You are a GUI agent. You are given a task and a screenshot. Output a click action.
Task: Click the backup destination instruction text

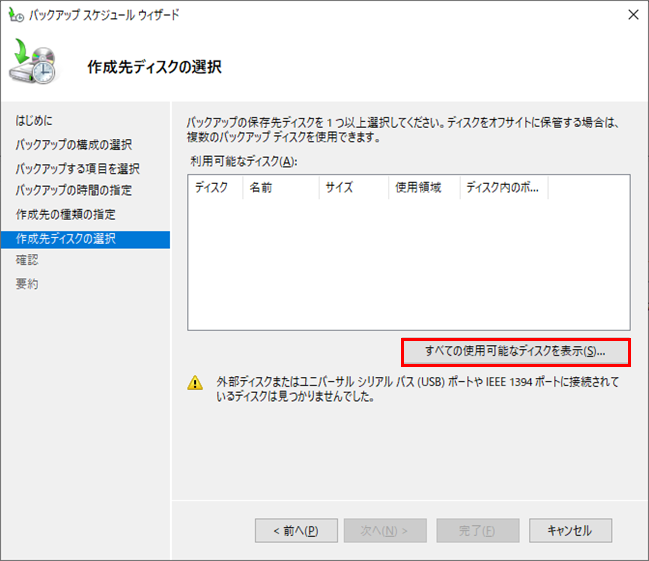pyautogui.click(x=403, y=130)
